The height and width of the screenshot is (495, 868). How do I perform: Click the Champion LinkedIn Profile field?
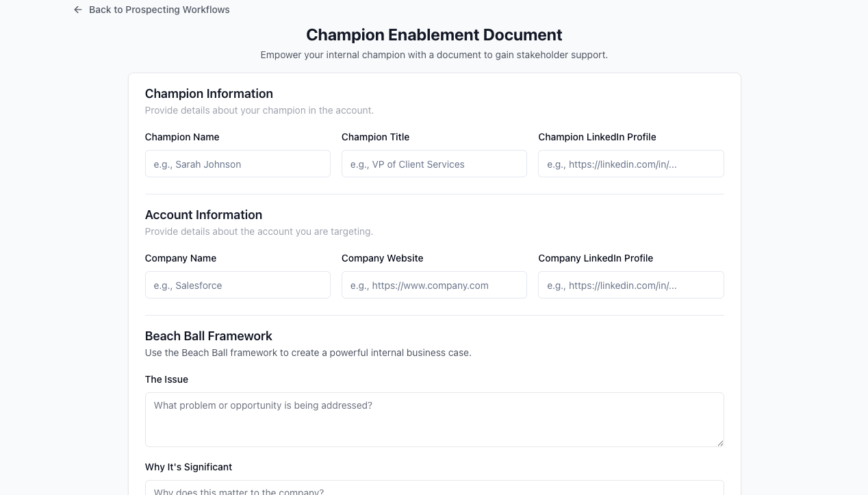pos(630,164)
